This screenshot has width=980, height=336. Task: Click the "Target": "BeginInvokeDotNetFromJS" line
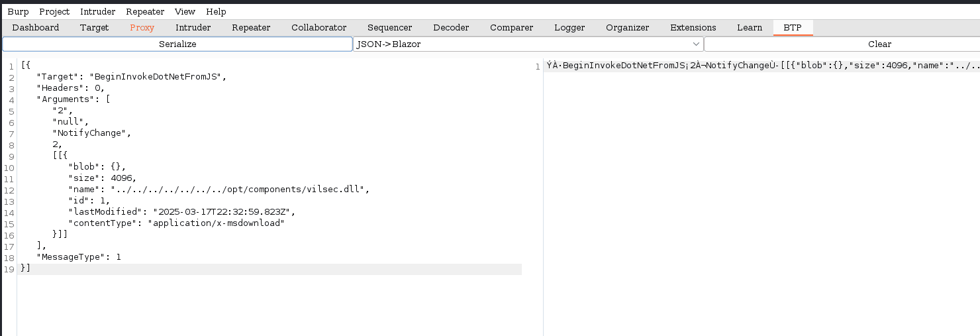coord(132,76)
